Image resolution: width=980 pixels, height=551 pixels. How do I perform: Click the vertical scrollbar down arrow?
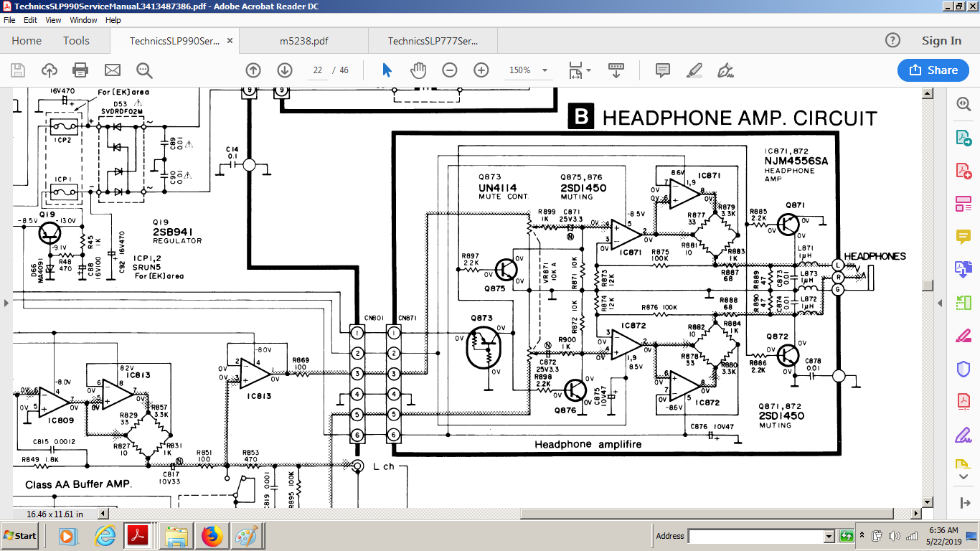click(x=927, y=501)
